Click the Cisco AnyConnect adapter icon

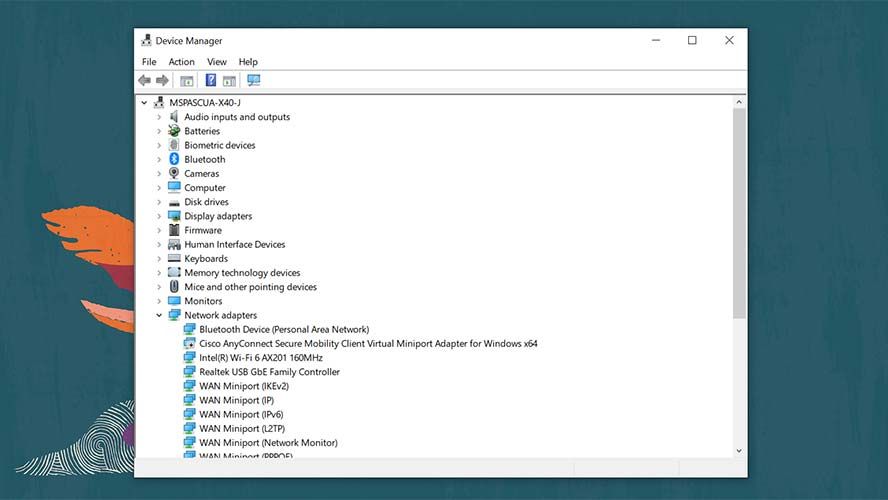tap(189, 343)
